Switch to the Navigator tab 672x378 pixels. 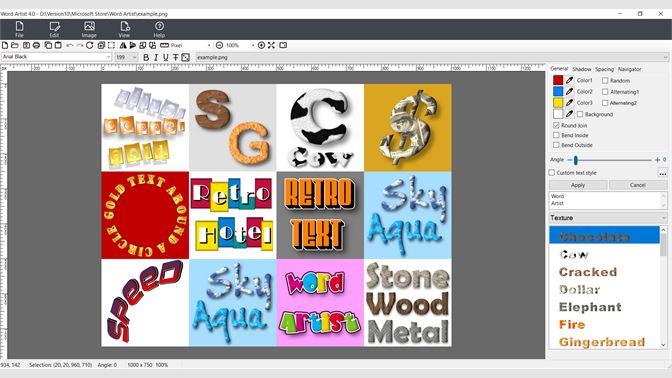630,69
